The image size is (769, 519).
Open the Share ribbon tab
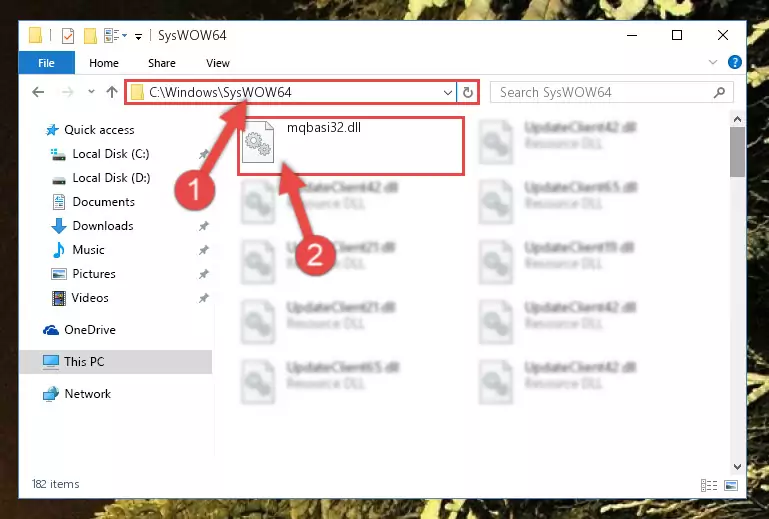click(161, 63)
